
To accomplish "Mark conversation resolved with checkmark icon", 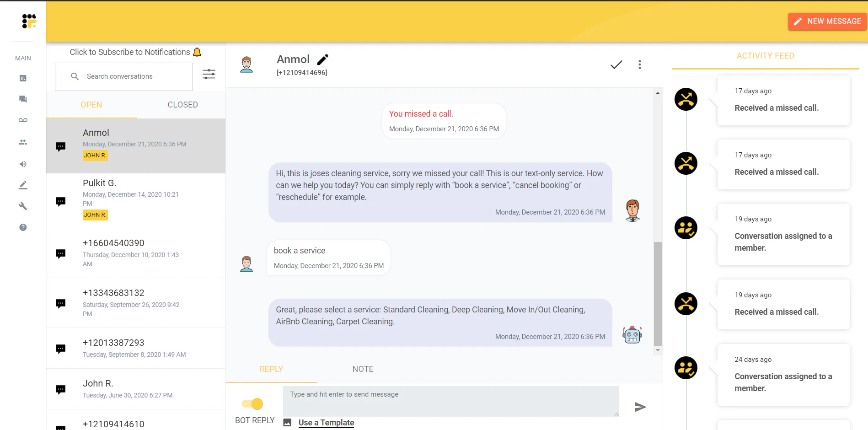I will pos(616,64).
